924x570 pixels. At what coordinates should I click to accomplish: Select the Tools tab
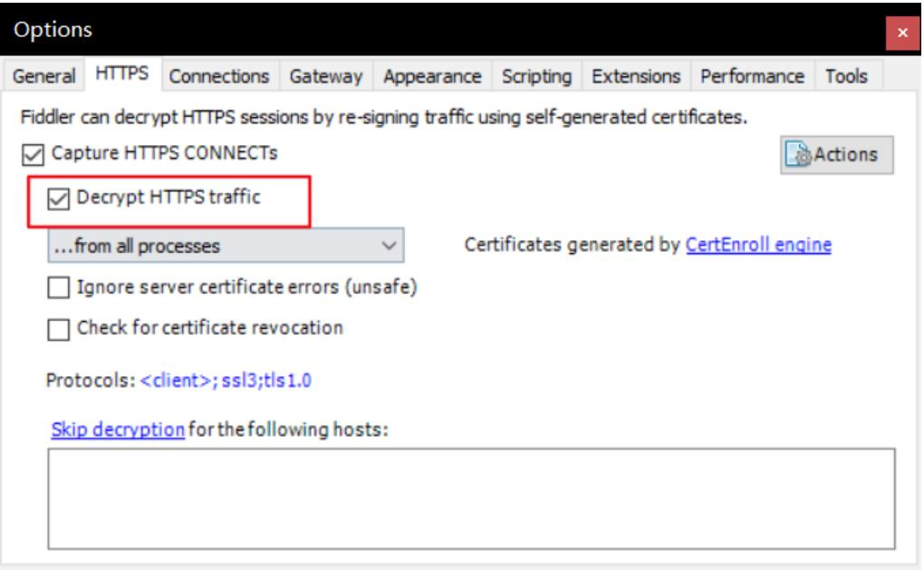coord(847,76)
